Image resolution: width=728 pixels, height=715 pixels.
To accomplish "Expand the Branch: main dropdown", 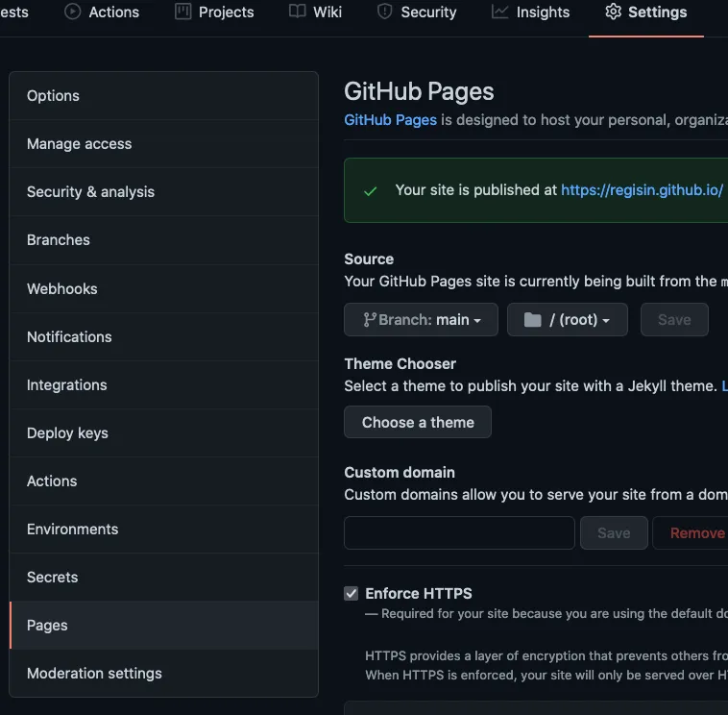I will click(421, 320).
